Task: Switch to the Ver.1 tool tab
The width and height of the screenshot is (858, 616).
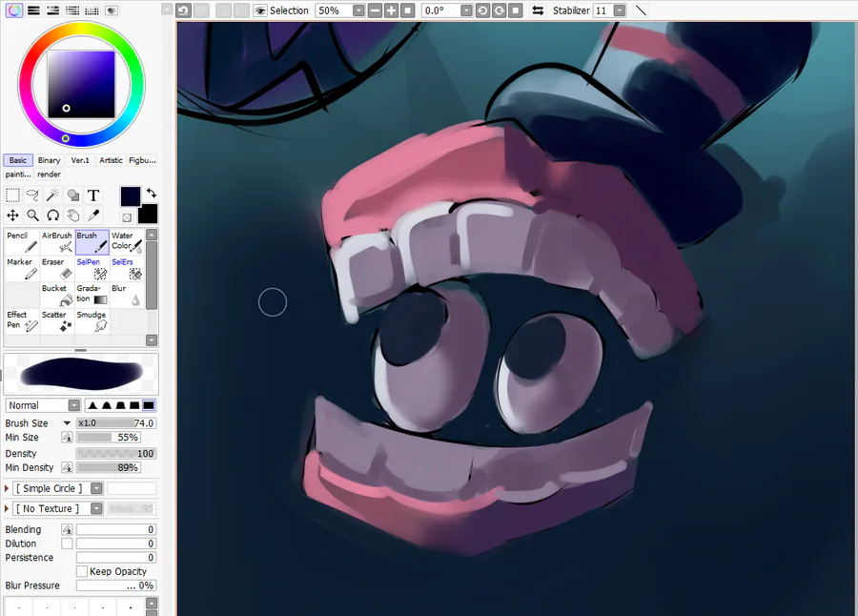Action: pyautogui.click(x=80, y=160)
